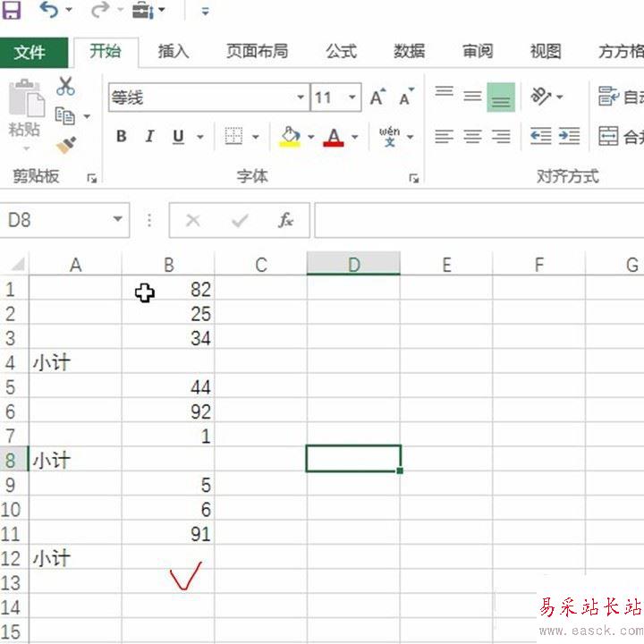Screen dimensions: 644x644
Task: Click into the formula bar input
Action: tap(479, 220)
